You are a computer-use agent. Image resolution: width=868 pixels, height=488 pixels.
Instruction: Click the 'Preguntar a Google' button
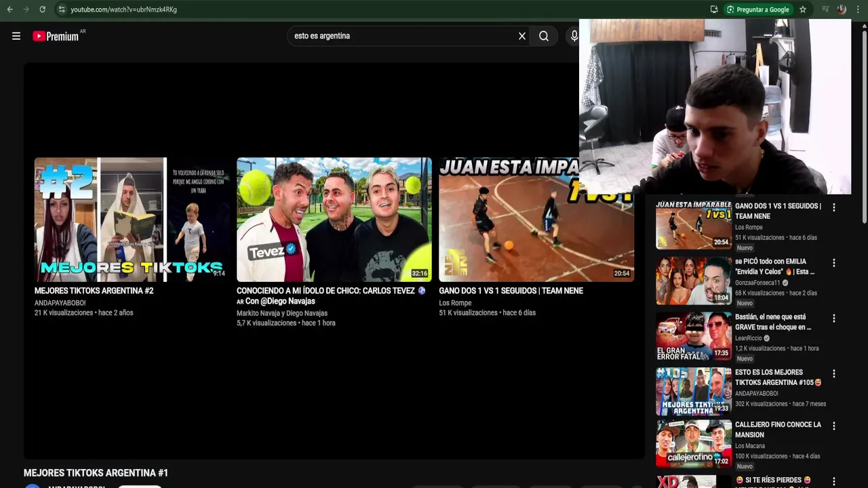[758, 9]
